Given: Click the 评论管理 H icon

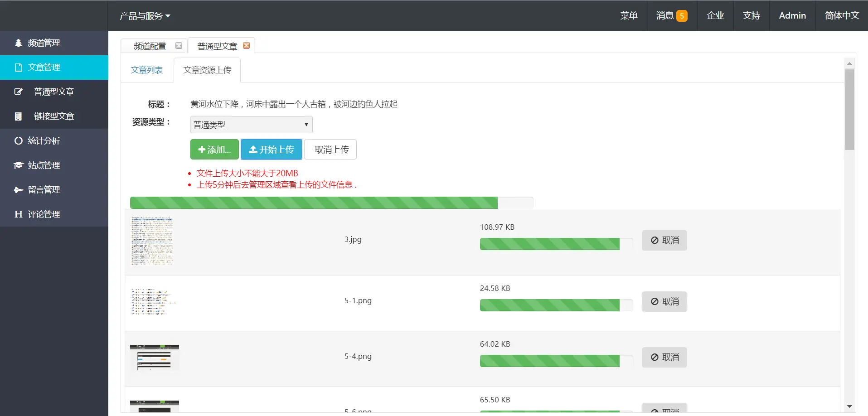Looking at the screenshot, I should pos(19,214).
